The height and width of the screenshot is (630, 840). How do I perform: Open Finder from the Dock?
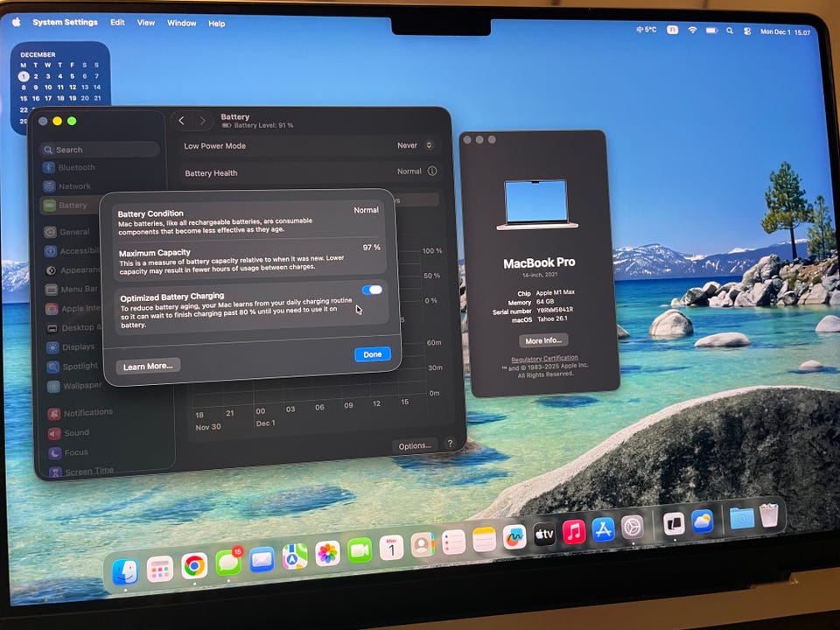(125, 571)
